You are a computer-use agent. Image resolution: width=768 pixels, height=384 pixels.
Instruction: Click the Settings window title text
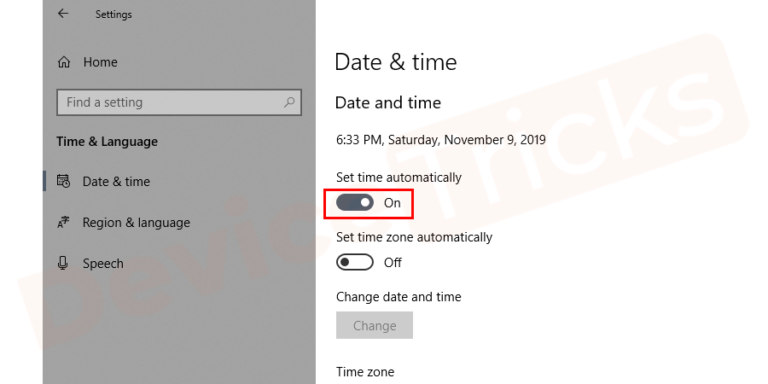(x=114, y=14)
